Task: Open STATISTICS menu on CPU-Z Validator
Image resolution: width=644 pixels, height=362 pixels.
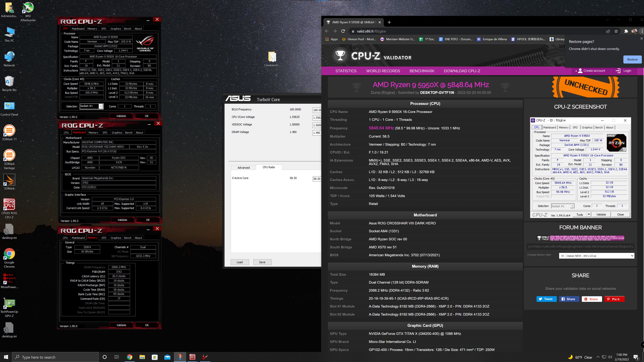Action: point(346,71)
